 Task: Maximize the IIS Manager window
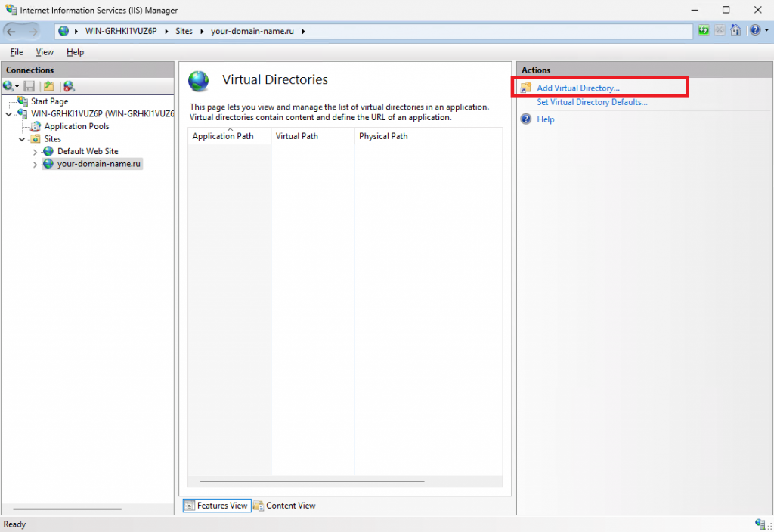click(x=726, y=10)
